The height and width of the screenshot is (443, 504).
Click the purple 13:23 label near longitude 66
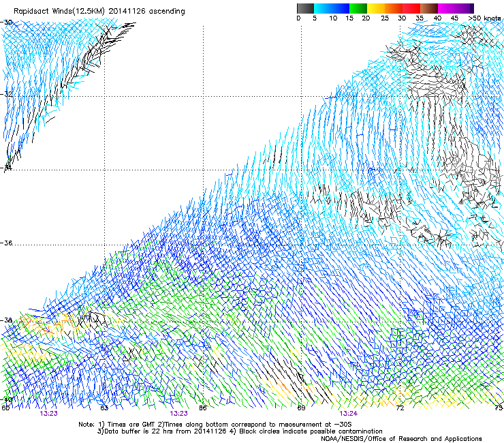[178, 414]
